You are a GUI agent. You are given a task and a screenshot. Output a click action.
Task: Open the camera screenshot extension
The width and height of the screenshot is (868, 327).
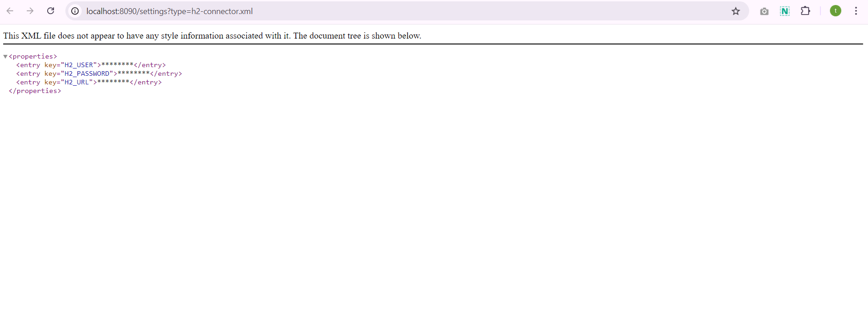tap(764, 11)
